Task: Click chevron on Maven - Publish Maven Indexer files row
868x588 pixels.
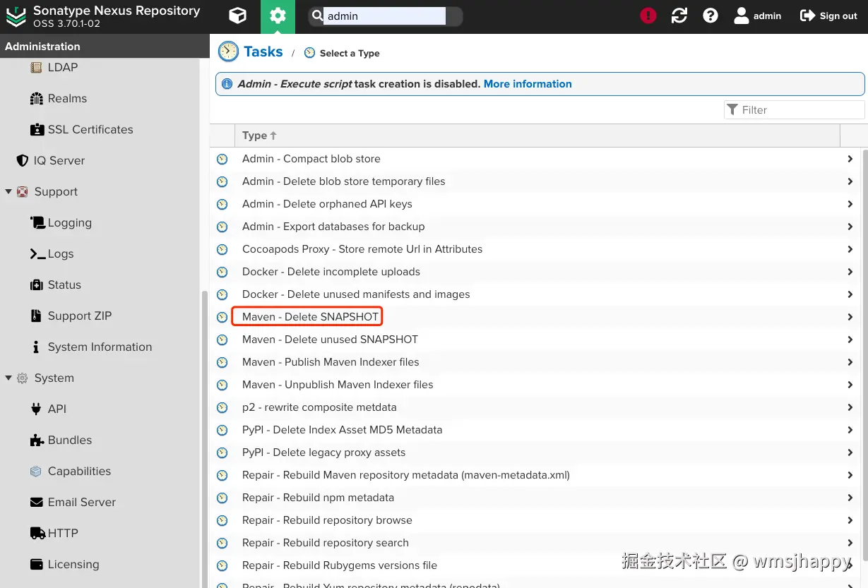Action: point(850,362)
